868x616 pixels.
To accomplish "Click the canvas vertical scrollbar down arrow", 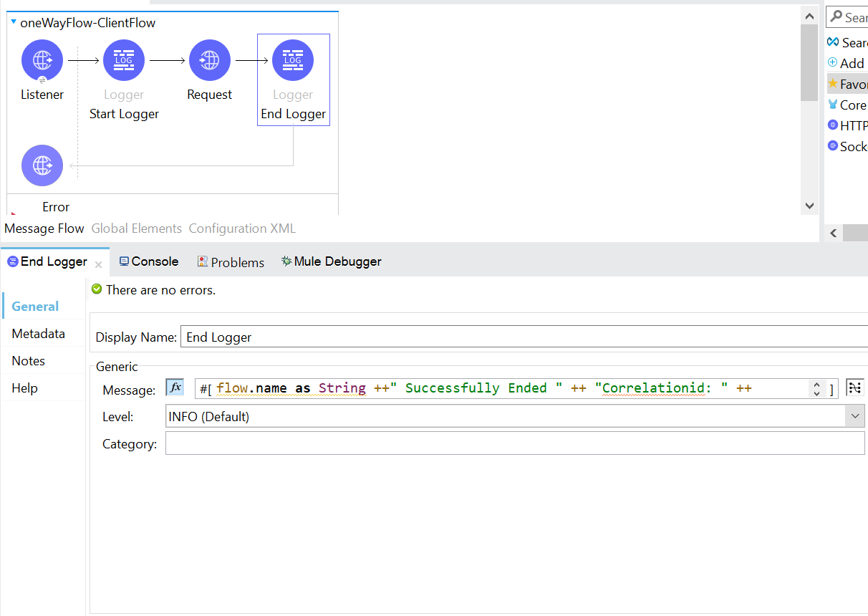I will point(809,206).
